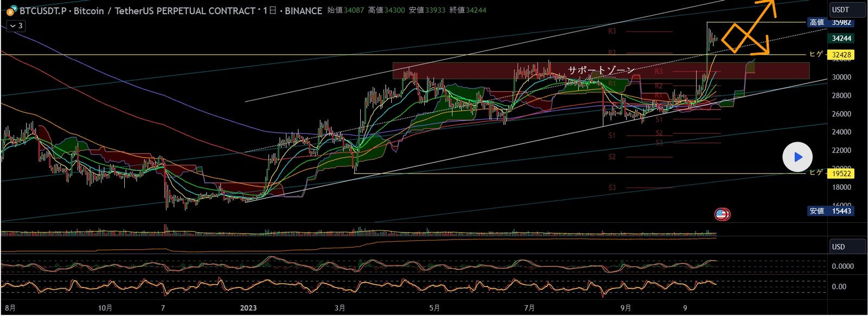Click the current price 34244 label
Viewport: 868px width, 316px height.
[841, 38]
